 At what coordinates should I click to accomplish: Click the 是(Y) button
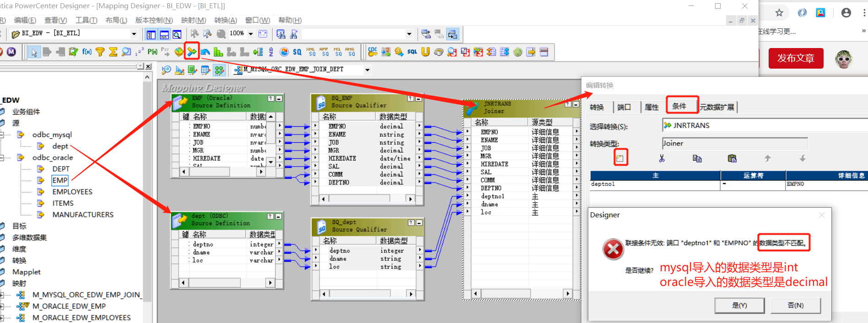click(739, 305)
